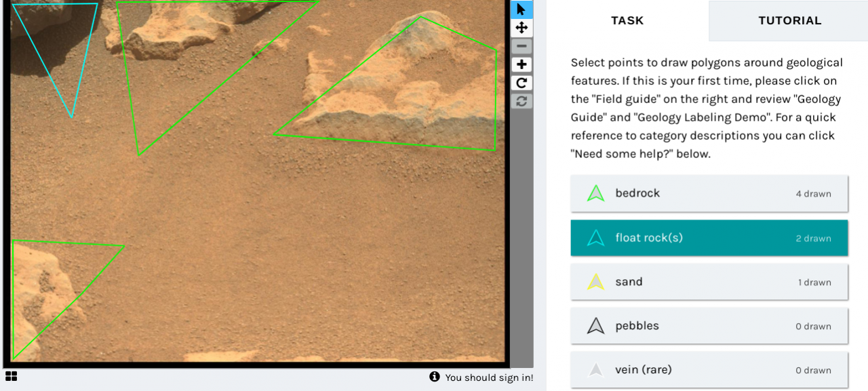868x391 pixels.
Task: Select the bedrock category
Action: click(709, 193)
